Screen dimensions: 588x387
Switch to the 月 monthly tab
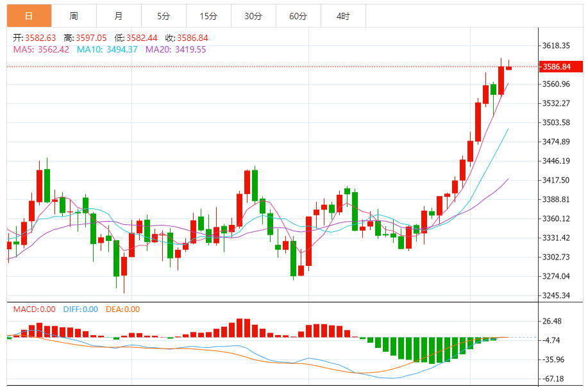pyautogui.click(x=119, y=16)
